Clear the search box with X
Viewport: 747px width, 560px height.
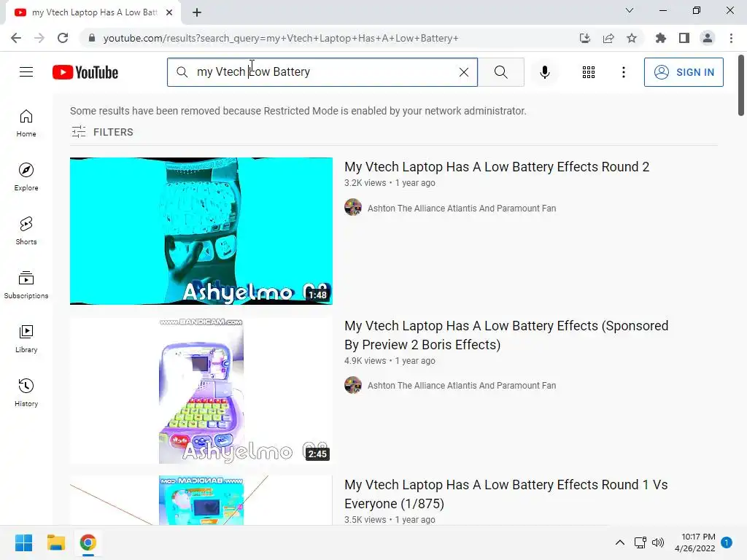coord(463,72)
